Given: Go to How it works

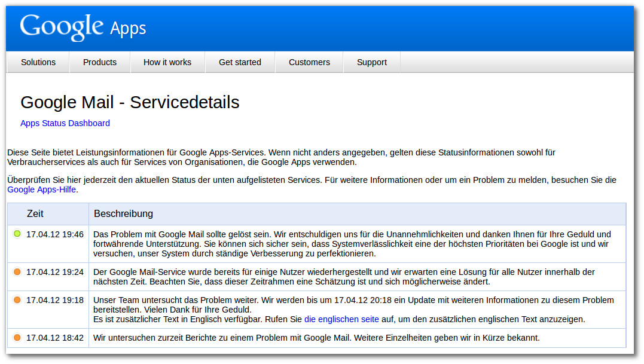Looking at the screenshot, I should pyautogui.click(x=167, y=62).
